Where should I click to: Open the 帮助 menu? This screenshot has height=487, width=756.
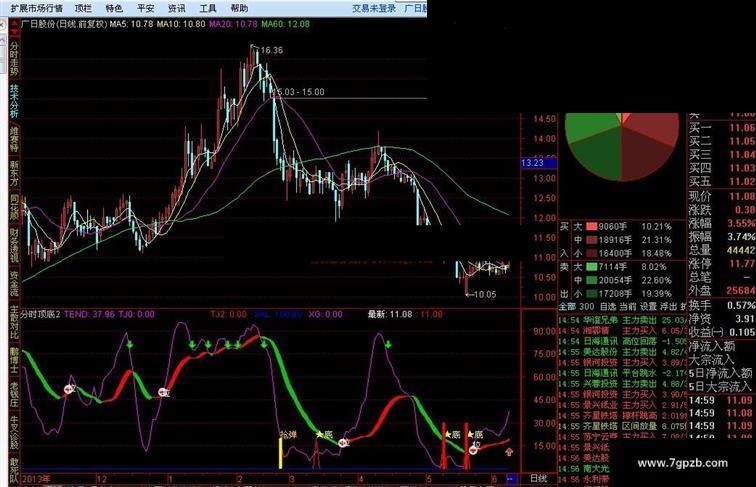pos(239,8)
